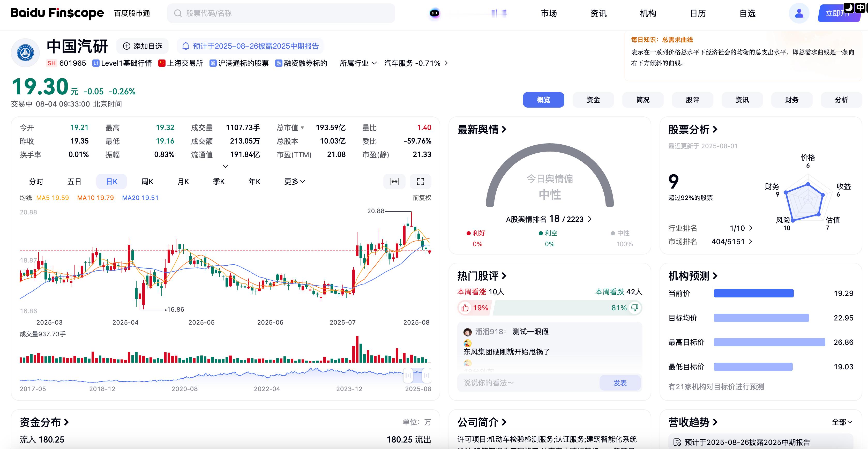
Task: Select the 季K chart period
Action: point(219,182)
